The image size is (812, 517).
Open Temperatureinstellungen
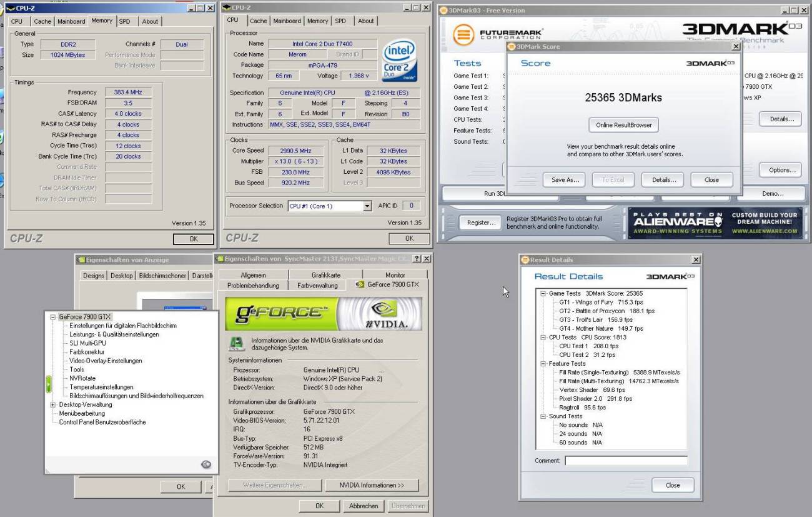pos(101,387)
